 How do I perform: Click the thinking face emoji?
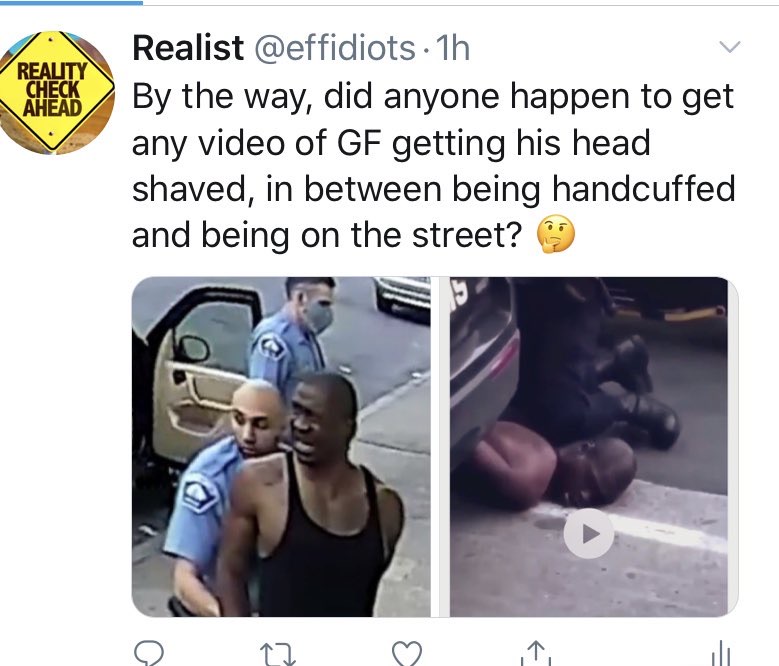click(x=556, y=234)
